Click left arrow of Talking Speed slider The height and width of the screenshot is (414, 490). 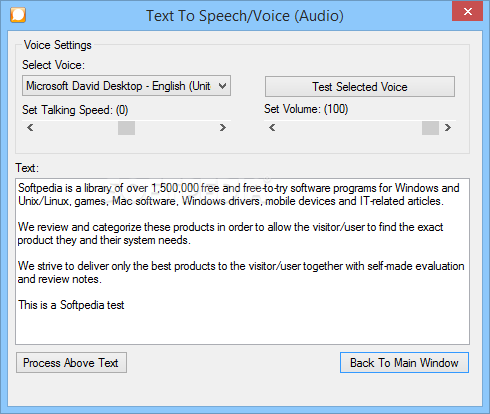click(30, 128)
